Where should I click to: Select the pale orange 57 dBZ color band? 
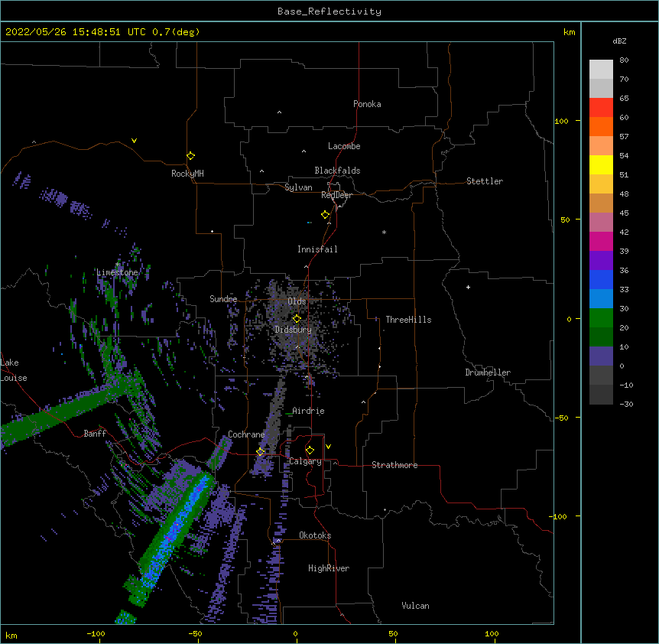click(601, 146)
